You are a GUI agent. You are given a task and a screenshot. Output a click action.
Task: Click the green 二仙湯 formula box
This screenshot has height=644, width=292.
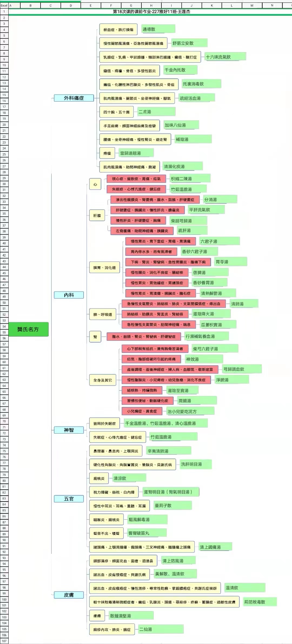coord(161,629)
